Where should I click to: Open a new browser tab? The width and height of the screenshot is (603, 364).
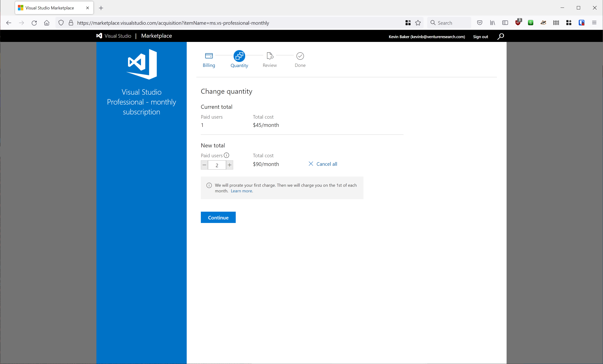101,8
